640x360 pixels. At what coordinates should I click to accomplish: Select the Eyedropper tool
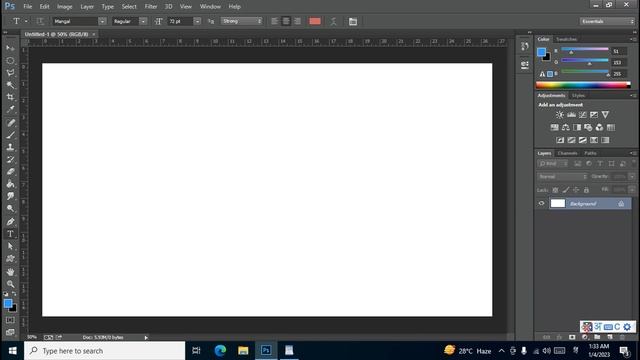10,109
